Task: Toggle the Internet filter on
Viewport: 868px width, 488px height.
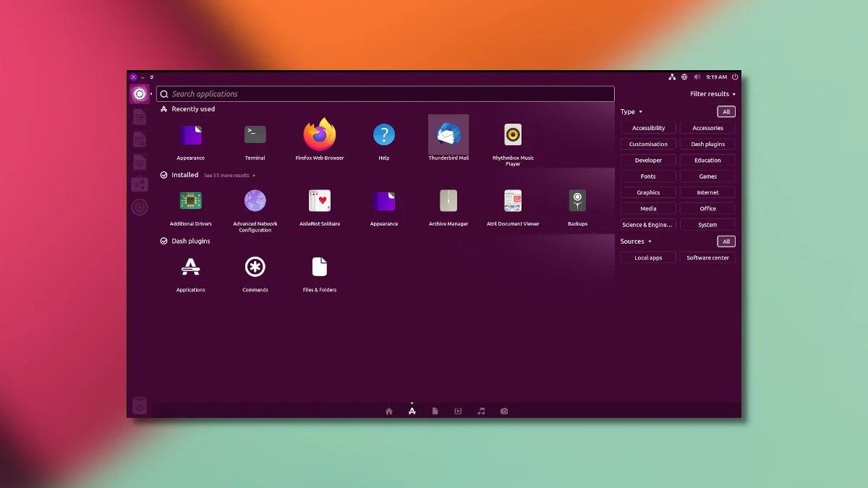Action: pyautogui.click(x=707, y=192)
